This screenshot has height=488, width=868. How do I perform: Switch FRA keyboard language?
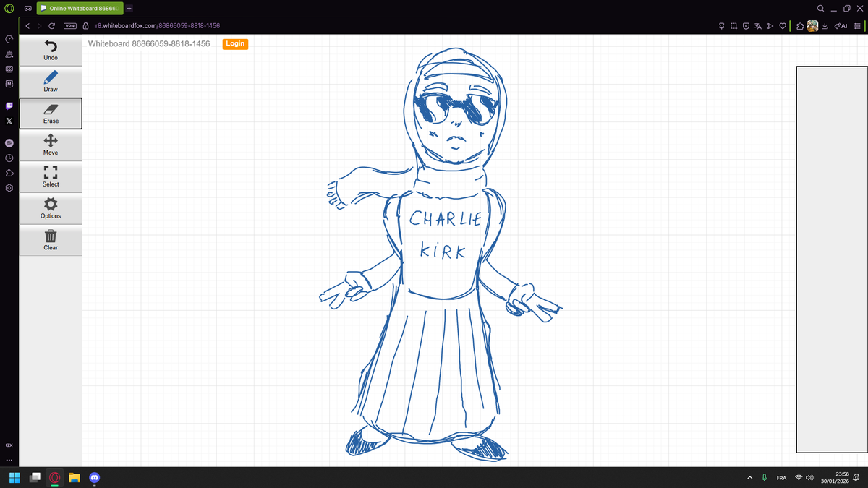click(x=782, y=478)
